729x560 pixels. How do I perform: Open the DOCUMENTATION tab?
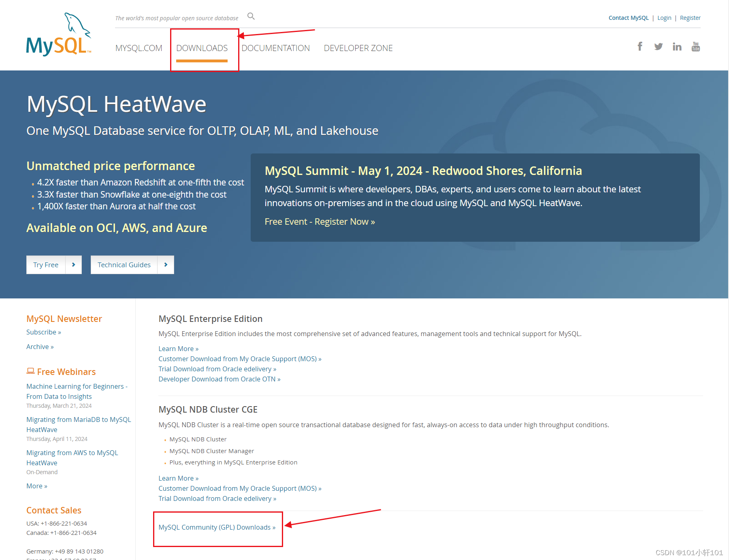tap(275, 48)
